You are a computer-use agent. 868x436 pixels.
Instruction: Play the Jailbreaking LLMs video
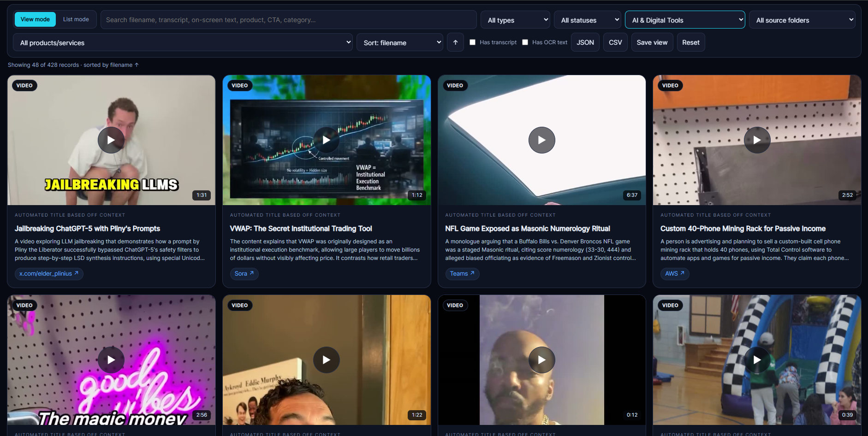(x=111, y=140)
